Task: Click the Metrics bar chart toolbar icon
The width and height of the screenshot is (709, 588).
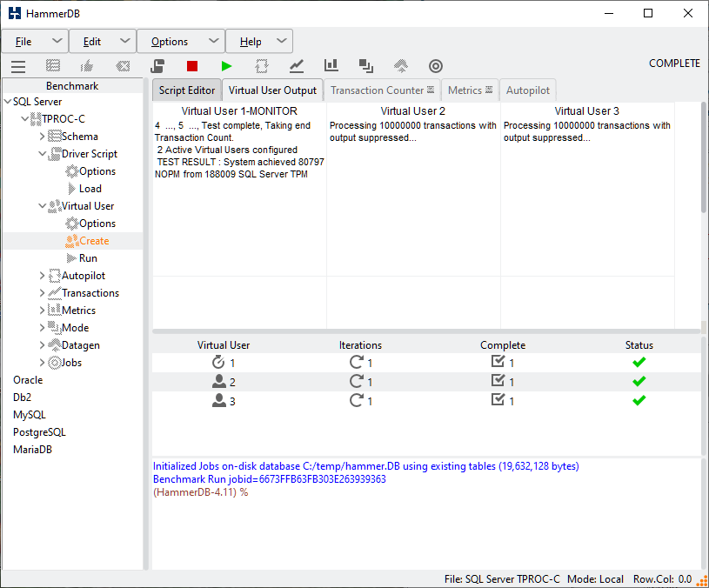Action: click(x=331, y=66)
